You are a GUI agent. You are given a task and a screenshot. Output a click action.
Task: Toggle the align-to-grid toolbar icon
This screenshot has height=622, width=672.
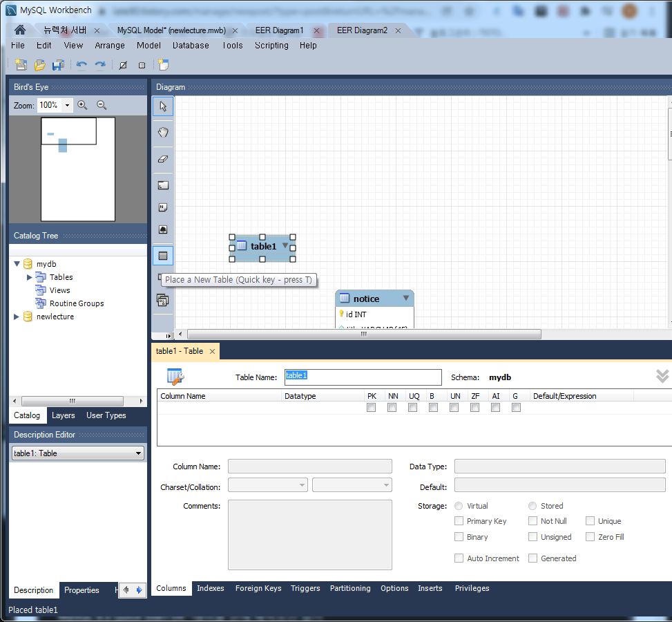[x=142, y=65]
